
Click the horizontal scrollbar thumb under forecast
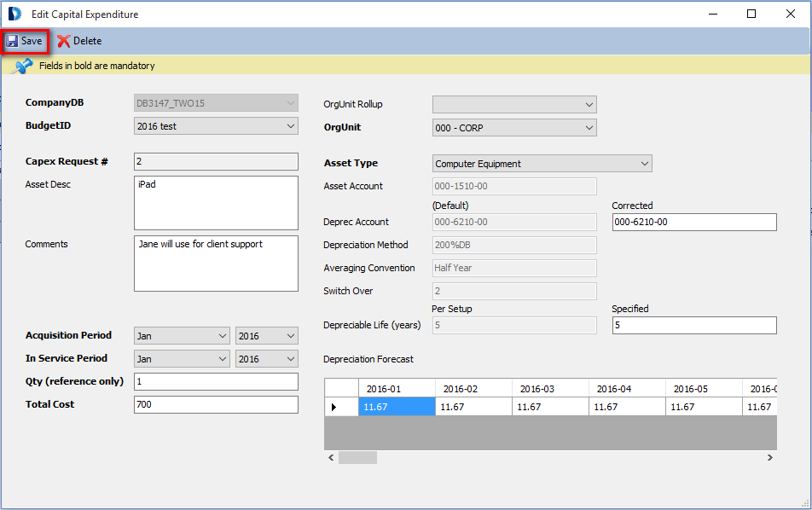(358, 458)
